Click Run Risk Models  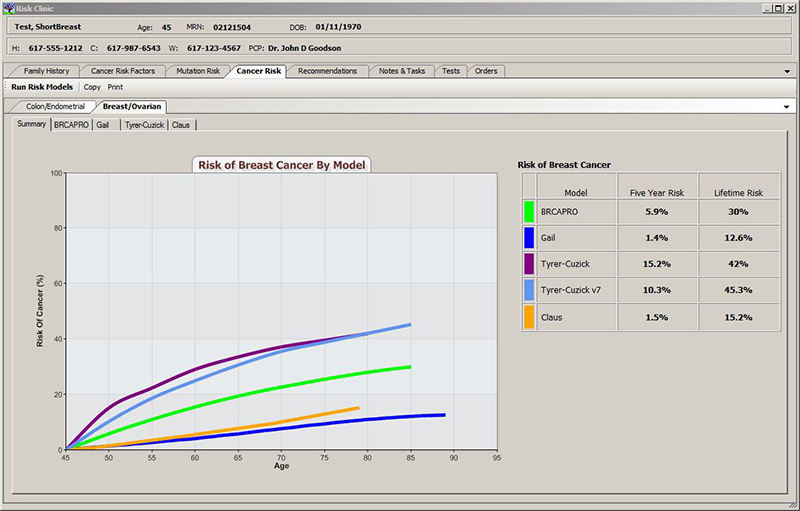tap(42, 87)
